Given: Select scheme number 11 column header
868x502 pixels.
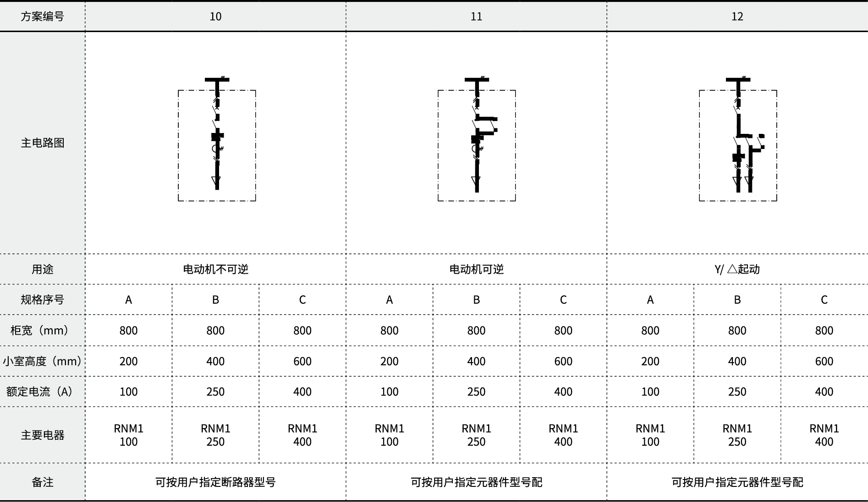Looking at the screenshot, I should tap(476, 17).
